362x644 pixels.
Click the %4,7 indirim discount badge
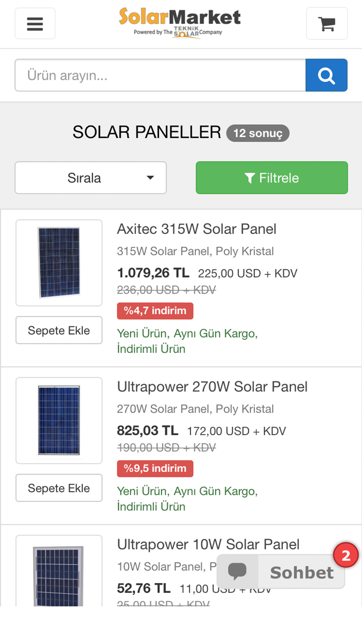click(155, 311)
